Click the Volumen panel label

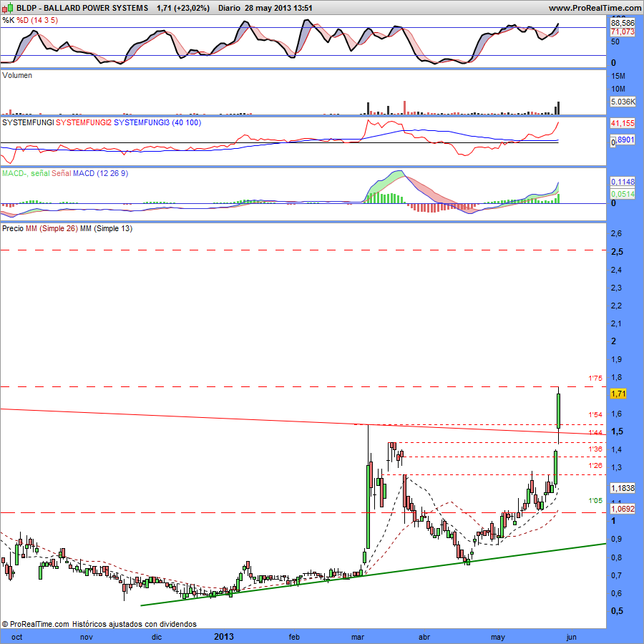coord(17,75)
